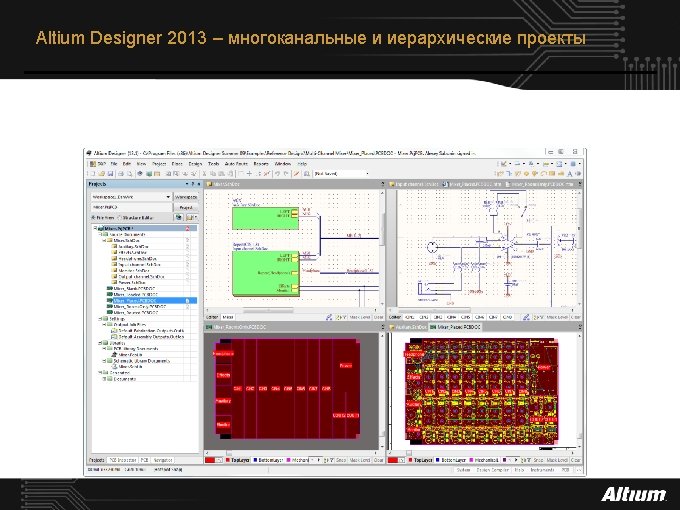Collapse the Libraries folder
The width and height of the screenshot is (680, 510).
[x=100, y=343]
